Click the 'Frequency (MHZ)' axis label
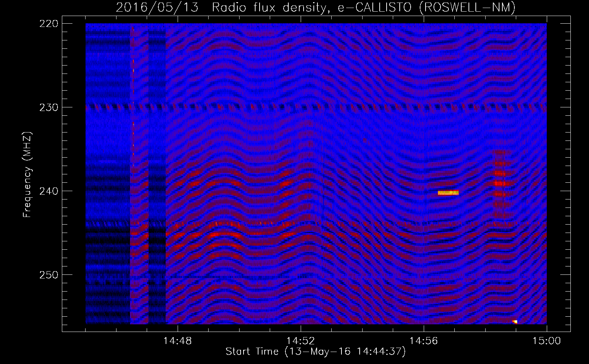The width and height of the screenshot is (589, 364). (27, 174)
